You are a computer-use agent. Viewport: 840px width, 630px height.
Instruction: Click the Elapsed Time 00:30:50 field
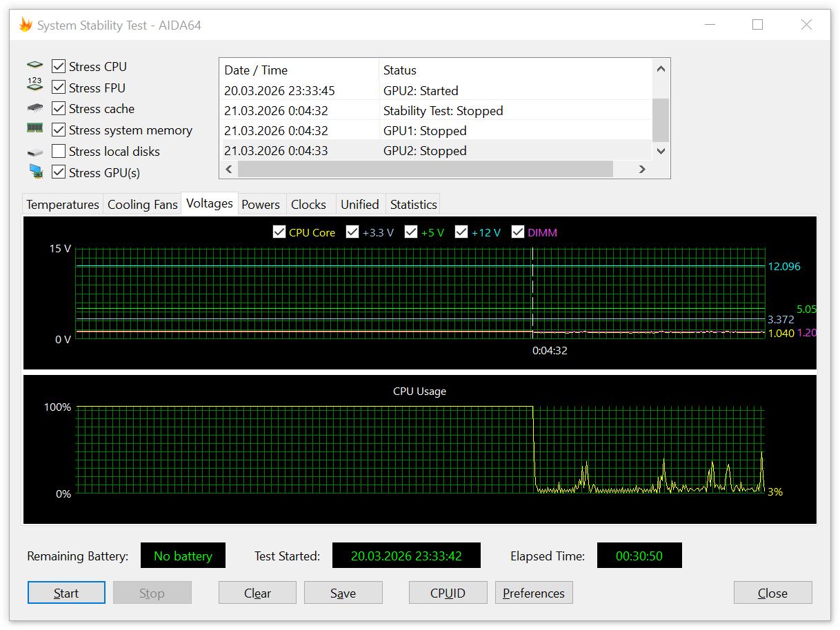[639, 556]
